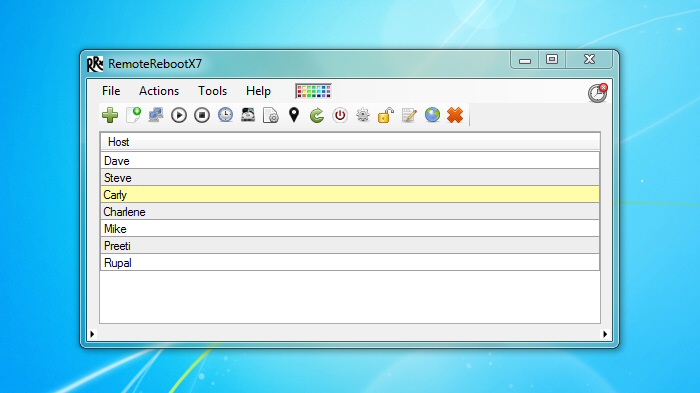The image size is (700, 393).
Task: Select the Charlene host row
Action: point(350,211)
